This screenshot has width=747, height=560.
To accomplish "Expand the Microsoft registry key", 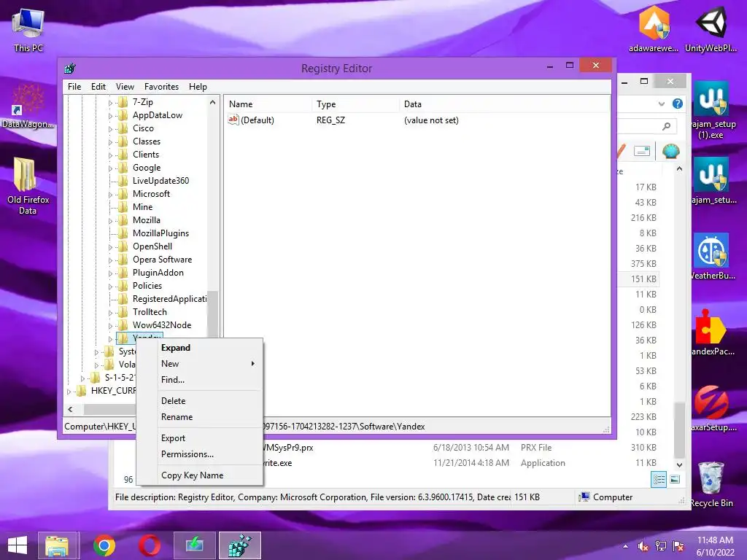I will pos(111,194).
